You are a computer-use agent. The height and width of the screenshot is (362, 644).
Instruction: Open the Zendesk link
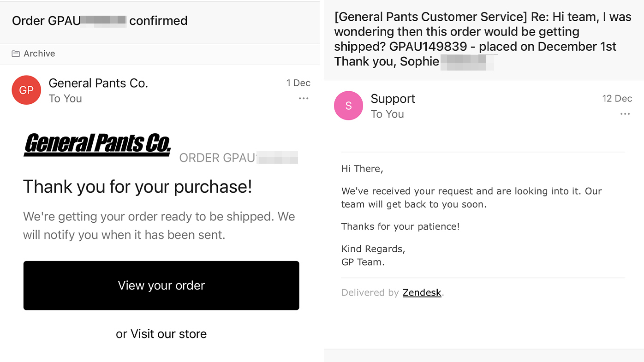coord(422,292)
